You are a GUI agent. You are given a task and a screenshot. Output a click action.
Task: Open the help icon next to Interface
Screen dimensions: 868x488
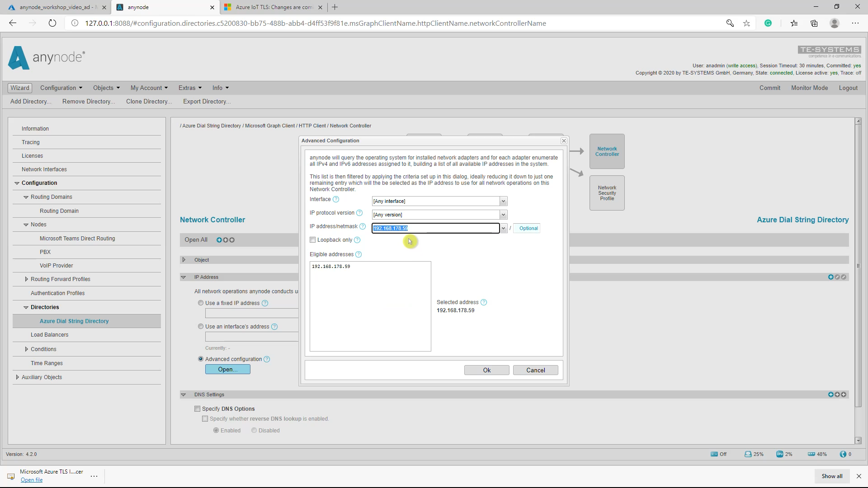click(x=336, y=199)
